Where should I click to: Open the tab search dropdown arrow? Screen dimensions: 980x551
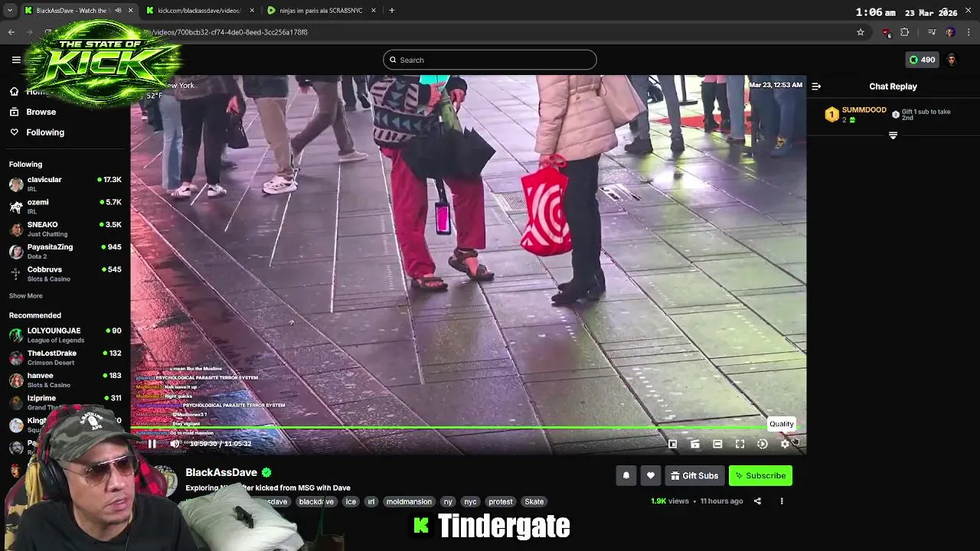click(x=10, y=11)
